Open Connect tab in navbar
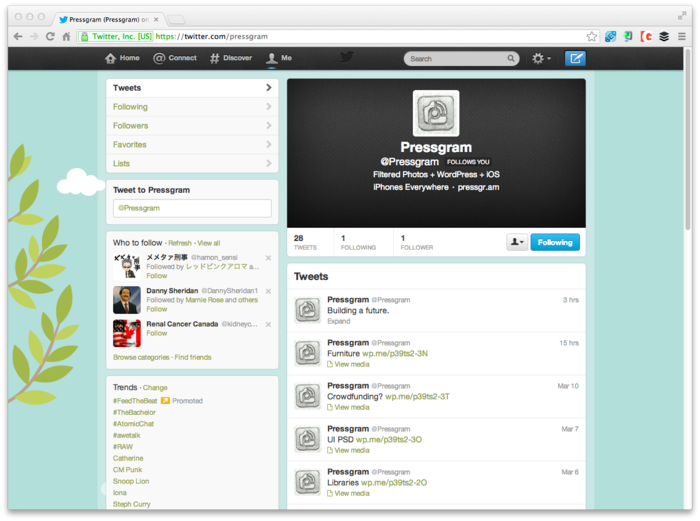The width and height of the screenshot is (700, 521). click(x=175, y=58)
